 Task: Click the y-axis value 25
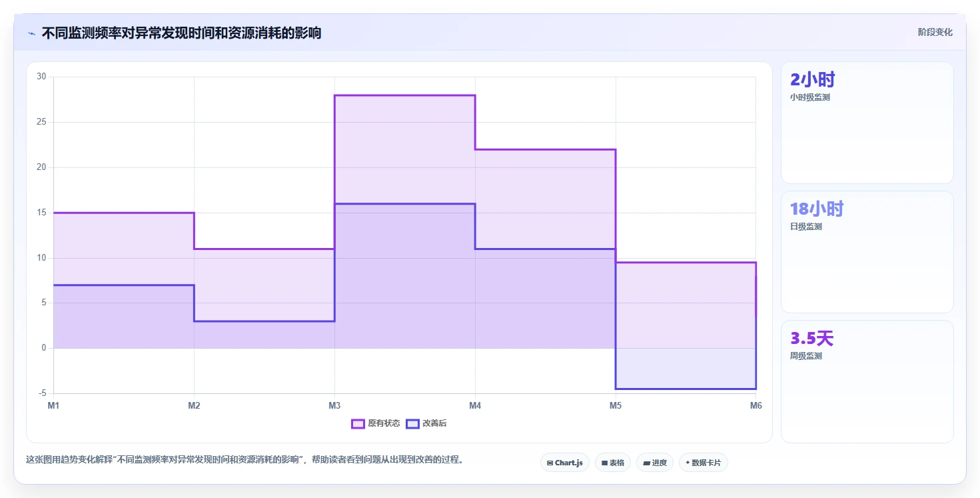pyautogui.click(x=41, y=122)
